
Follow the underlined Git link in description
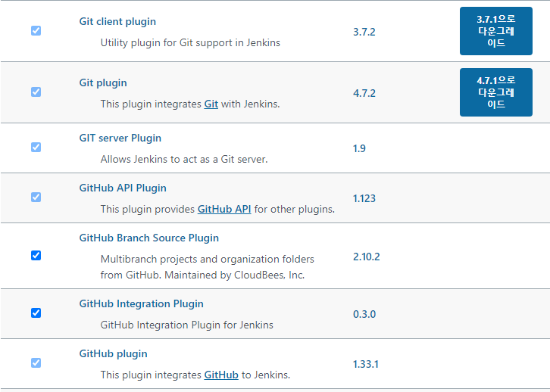(x=211, y=104)
